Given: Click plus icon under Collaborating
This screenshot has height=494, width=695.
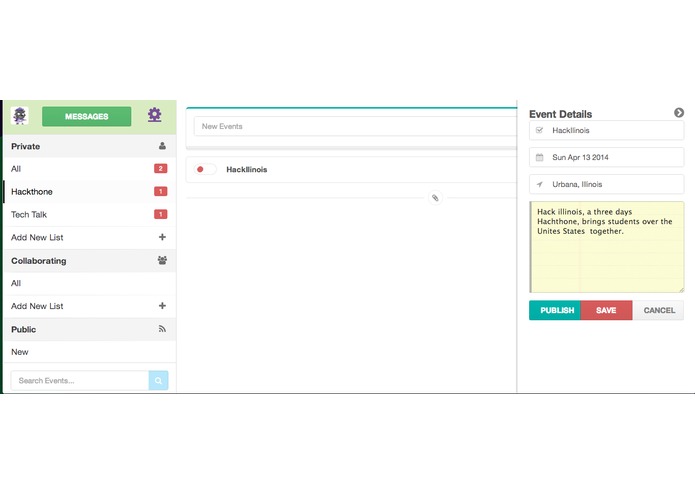Looking at the screenshot, I should [x=162, y=306].
